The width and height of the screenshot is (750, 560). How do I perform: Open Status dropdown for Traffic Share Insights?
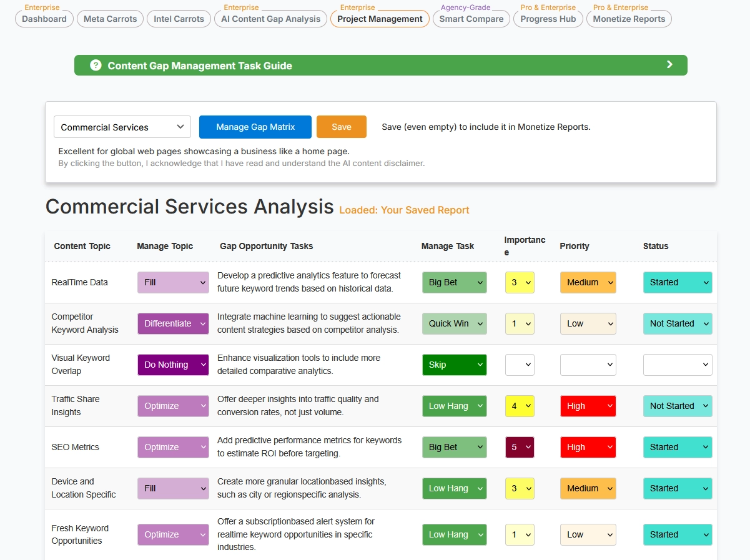tap(678, 406)
